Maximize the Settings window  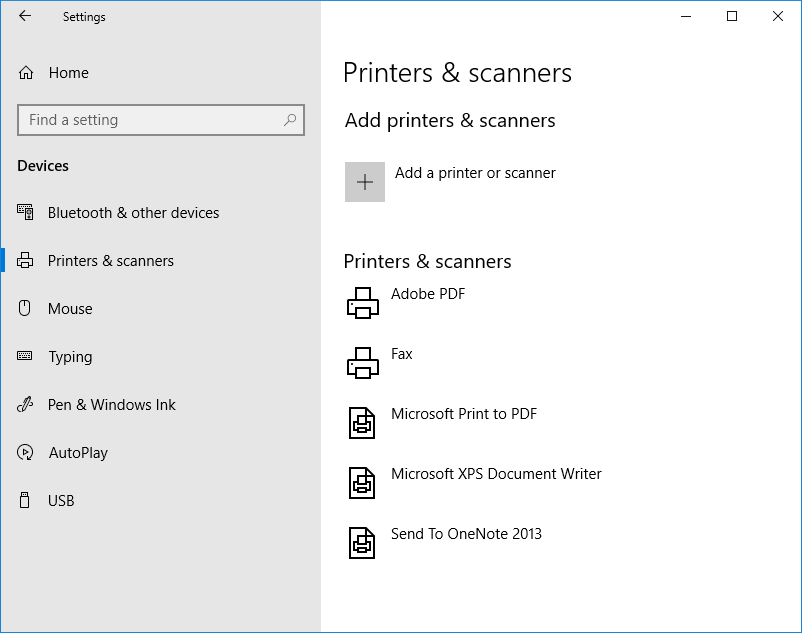(732, 16)
